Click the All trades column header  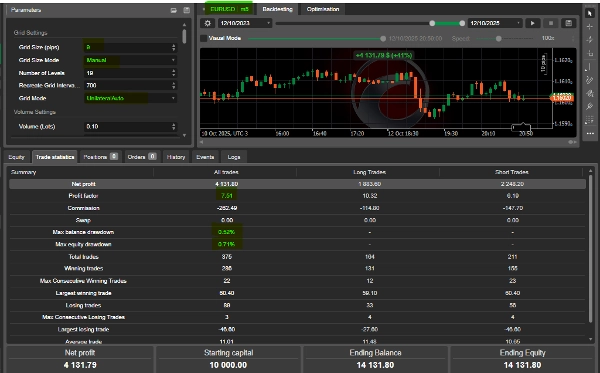click(226, 172)
